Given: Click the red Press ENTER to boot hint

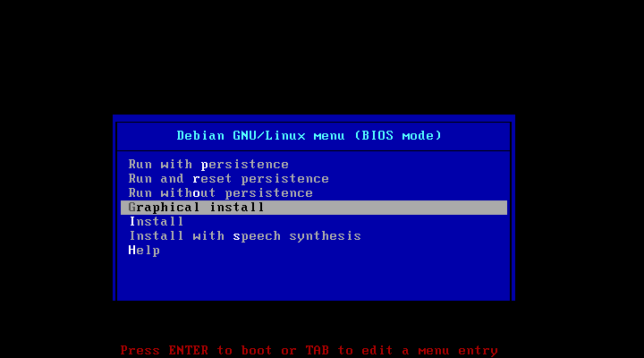Looking at the screenshot, I should (x=309, y=351).
